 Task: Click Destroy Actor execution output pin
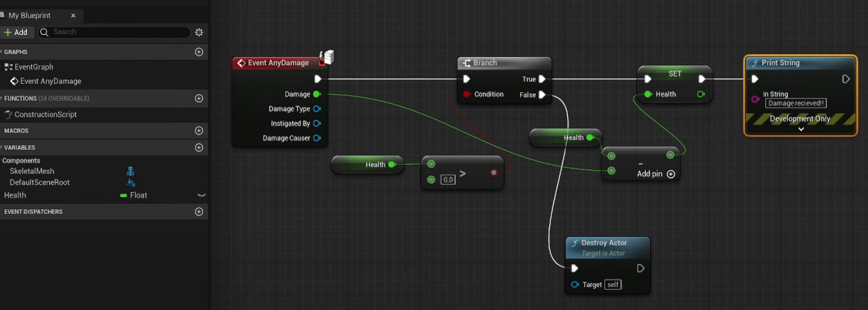[640, 268]
